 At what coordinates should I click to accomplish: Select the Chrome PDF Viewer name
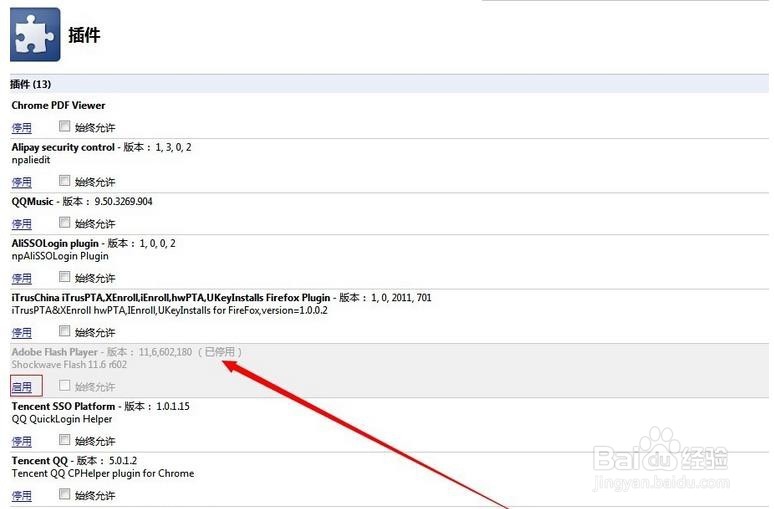58,105
